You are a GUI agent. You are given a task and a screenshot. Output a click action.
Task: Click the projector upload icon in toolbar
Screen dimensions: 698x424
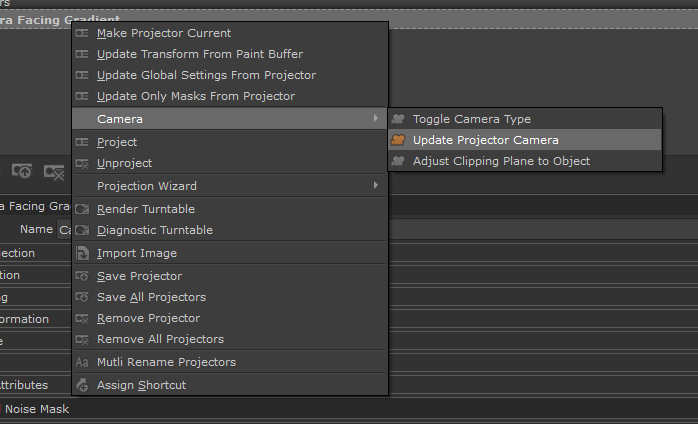(22, 171)
